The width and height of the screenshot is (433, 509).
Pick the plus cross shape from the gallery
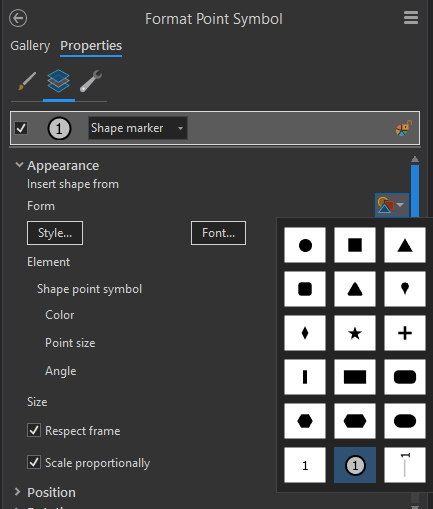405,333
